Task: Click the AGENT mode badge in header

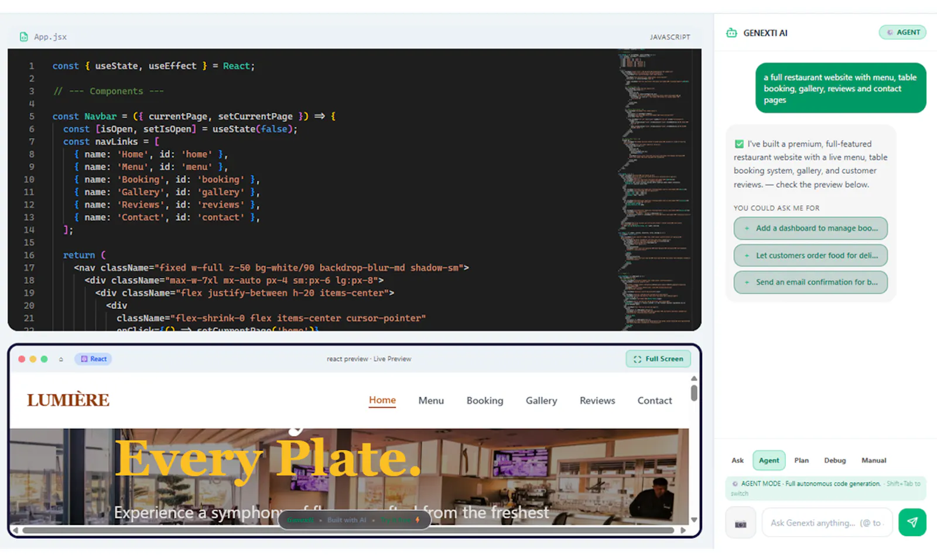Action: tap(902, 33)
